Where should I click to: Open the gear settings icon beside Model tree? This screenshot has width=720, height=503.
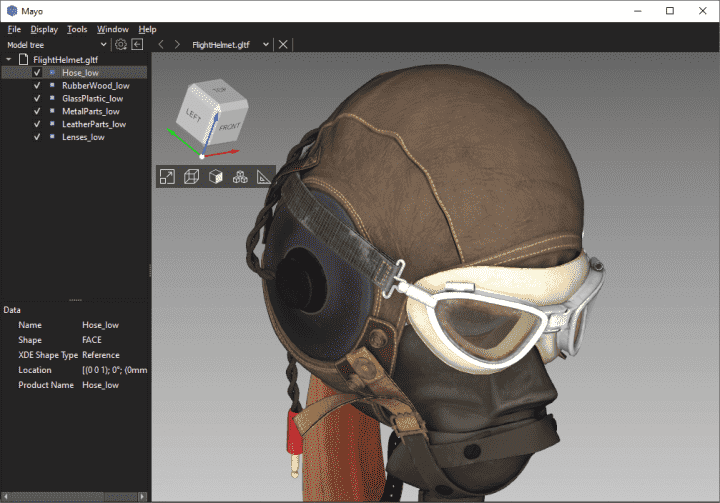[121, 45]
